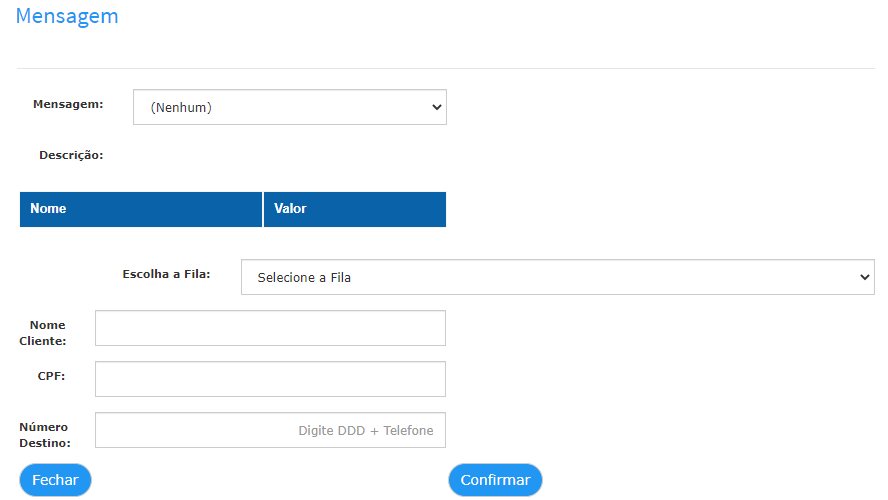Screen dimensions: 888x500
Task: Click the arrow of the Mensagem combo box
Action: click(436, 107)
